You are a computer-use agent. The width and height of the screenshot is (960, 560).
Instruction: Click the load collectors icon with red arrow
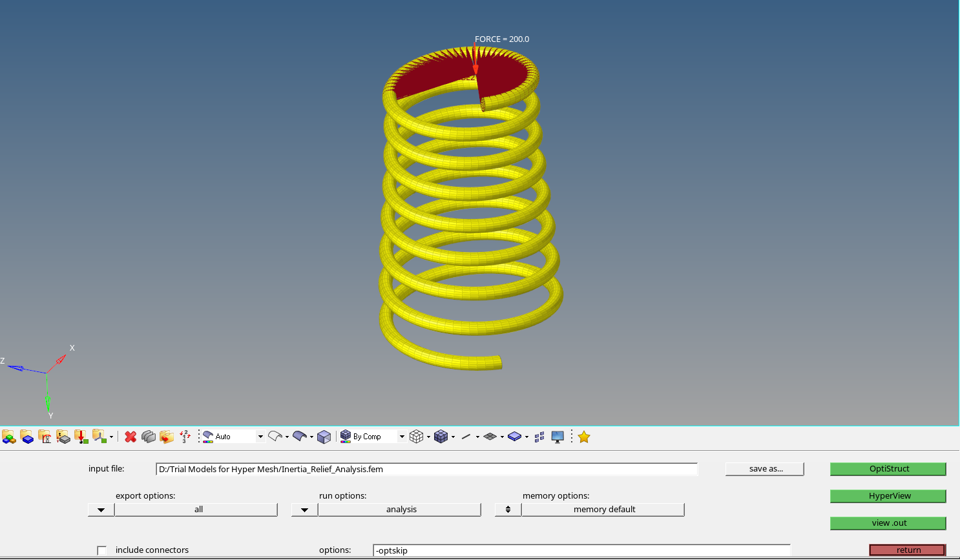click(x=81, y=437)
